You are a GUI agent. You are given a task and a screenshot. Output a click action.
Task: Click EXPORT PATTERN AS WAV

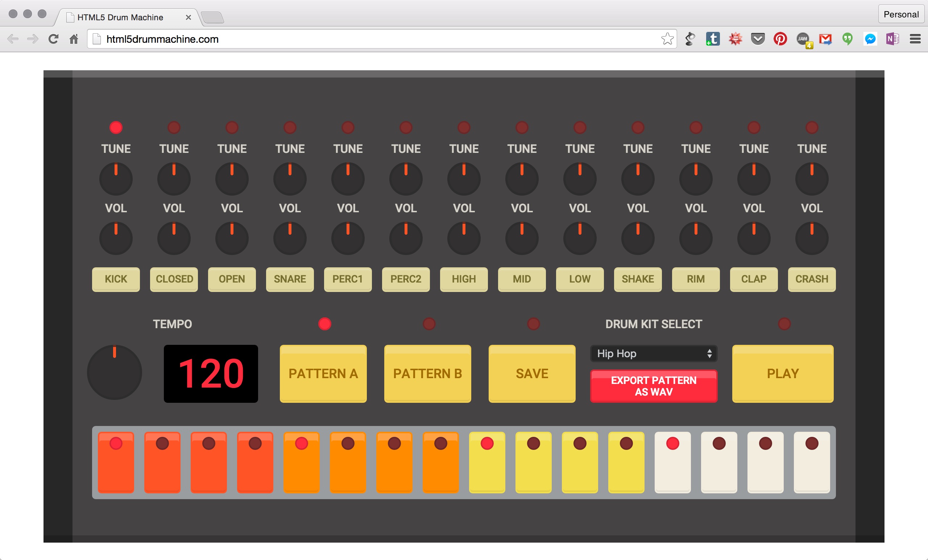(x=654, y=386)
